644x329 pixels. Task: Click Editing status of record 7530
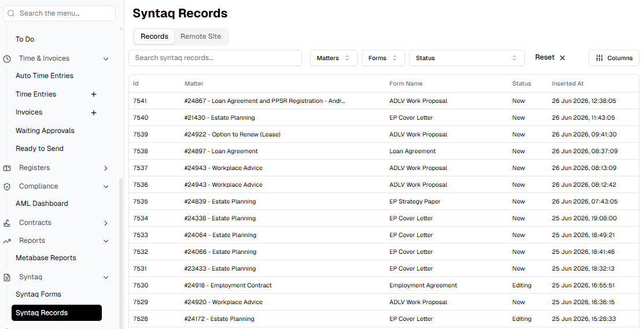(521, 286)
